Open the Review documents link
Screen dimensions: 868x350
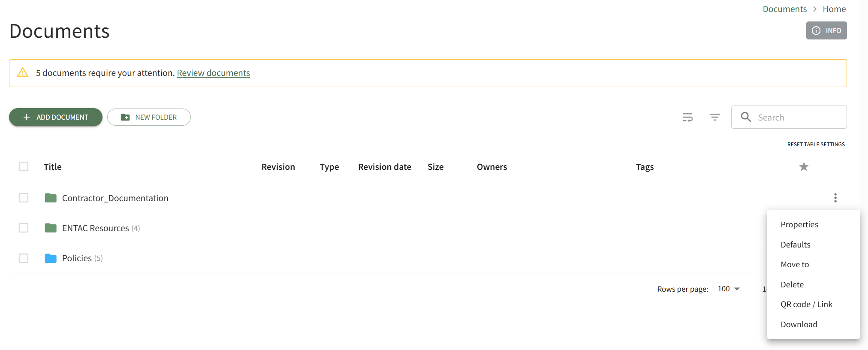click(213, 73)
